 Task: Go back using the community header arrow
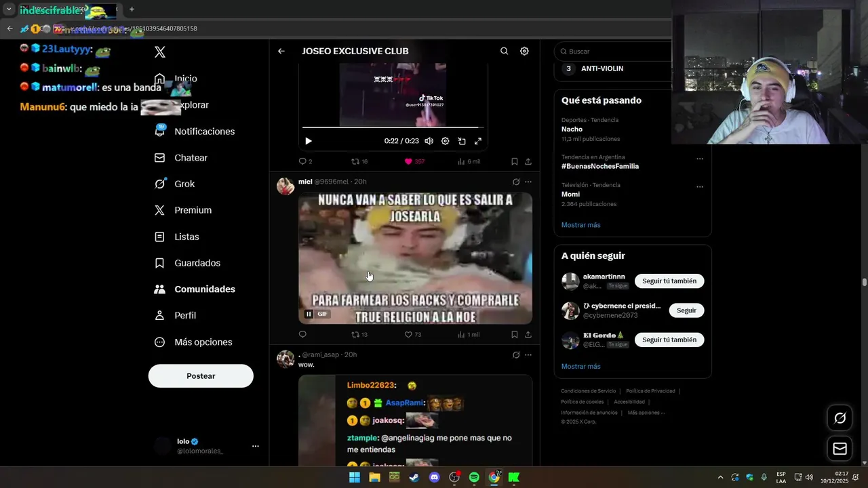(281, 51)
